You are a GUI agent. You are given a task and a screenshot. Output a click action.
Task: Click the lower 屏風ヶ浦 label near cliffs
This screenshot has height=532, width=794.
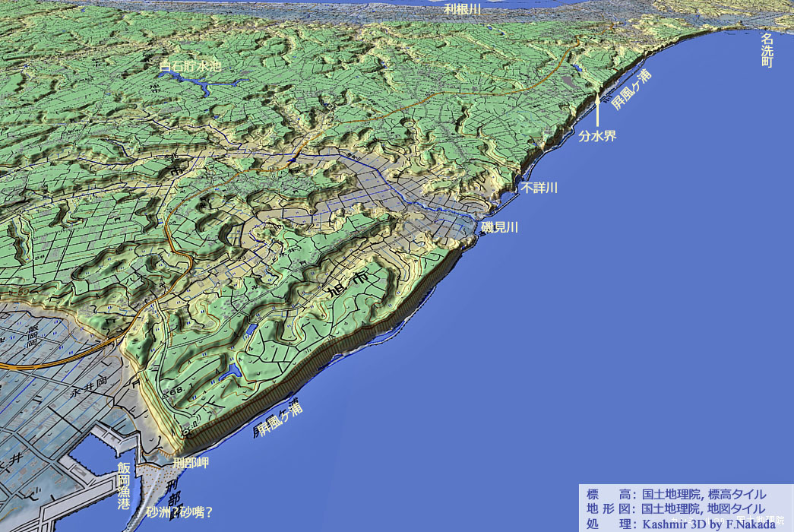coord(279,419)
